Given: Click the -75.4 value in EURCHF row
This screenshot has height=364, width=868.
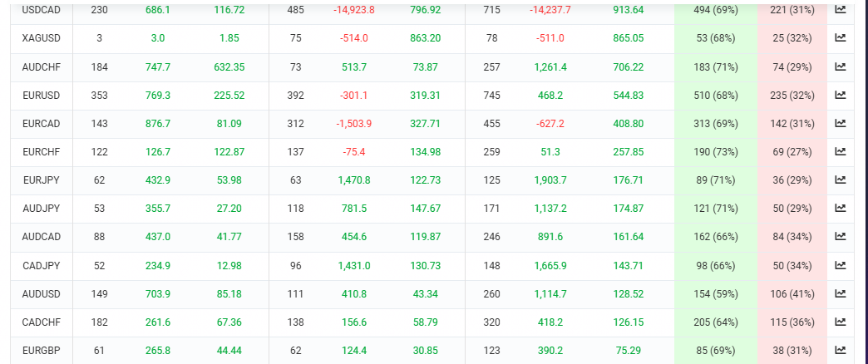Looking at the screenshot, I should click(353, 152).
